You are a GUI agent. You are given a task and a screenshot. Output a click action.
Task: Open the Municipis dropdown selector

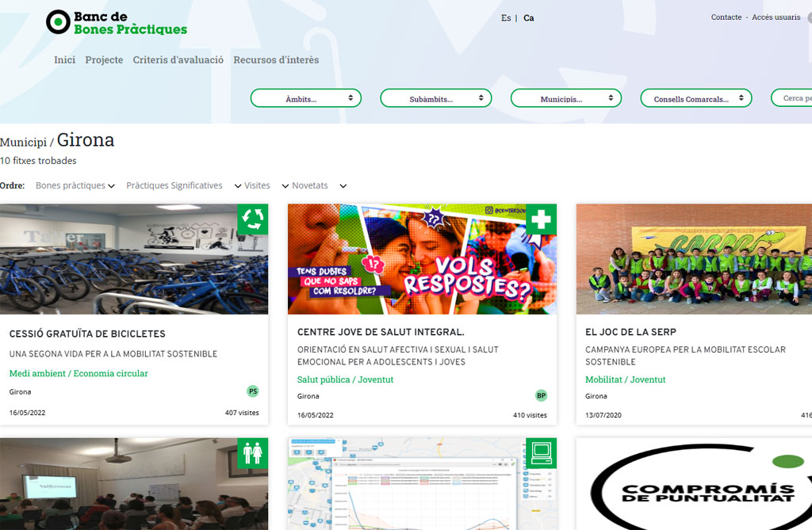tap(566, 98)
